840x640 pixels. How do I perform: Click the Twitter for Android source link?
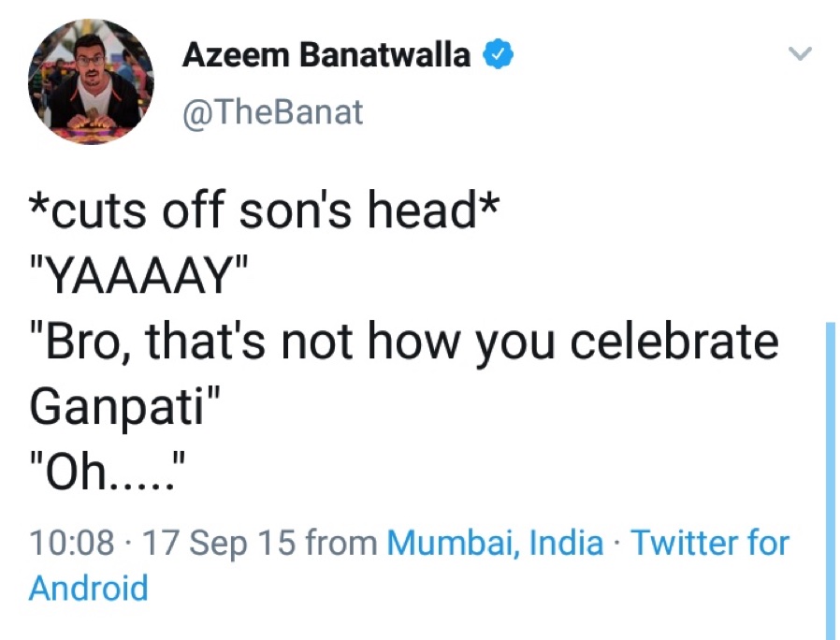710,543
